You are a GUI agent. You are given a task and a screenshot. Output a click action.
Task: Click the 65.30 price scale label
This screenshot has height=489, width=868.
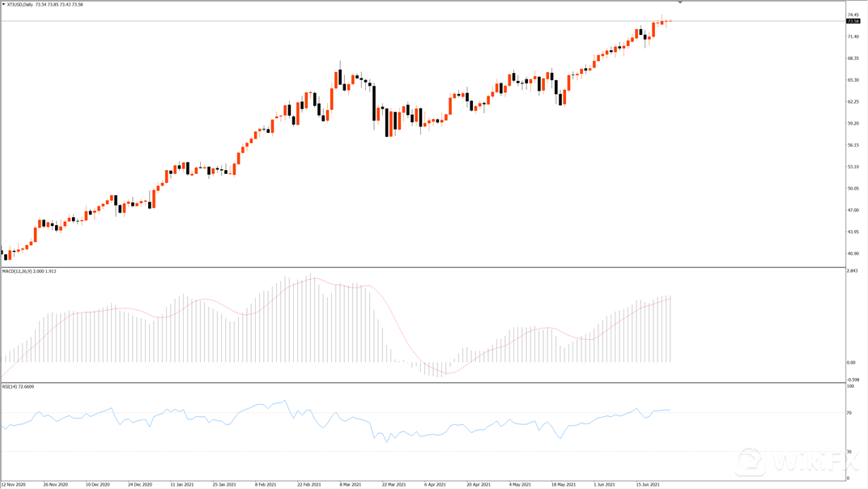click(853, 79)
